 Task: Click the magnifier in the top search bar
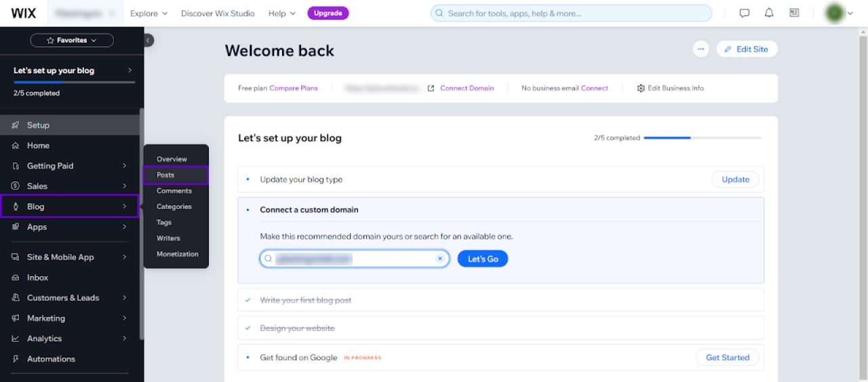tap(439, 13)
